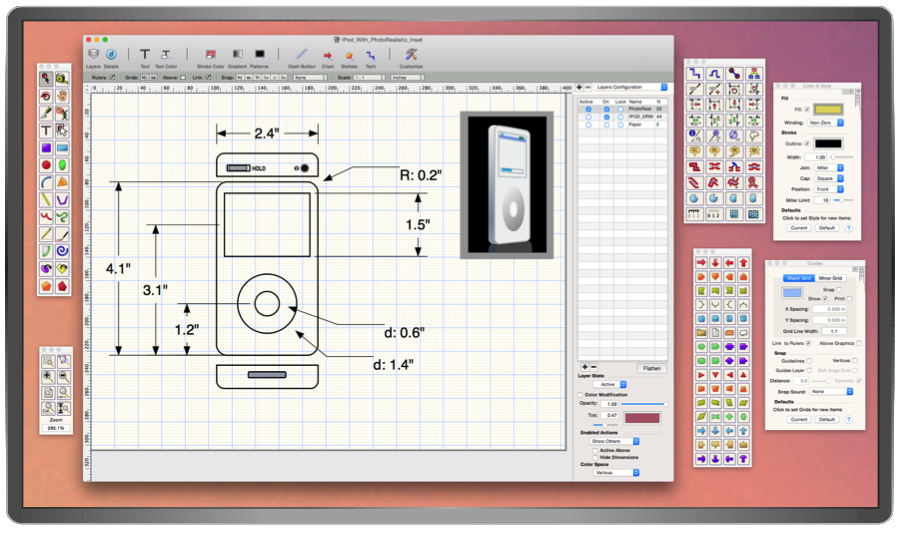Click the Dash Button toolbar icon

[x=301, y=54]
